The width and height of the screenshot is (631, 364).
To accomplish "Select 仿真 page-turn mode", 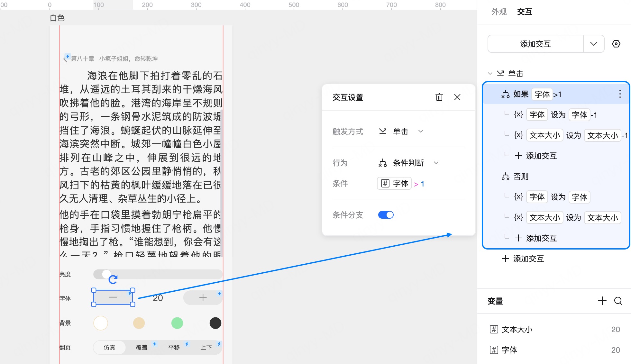I will 109,347.
